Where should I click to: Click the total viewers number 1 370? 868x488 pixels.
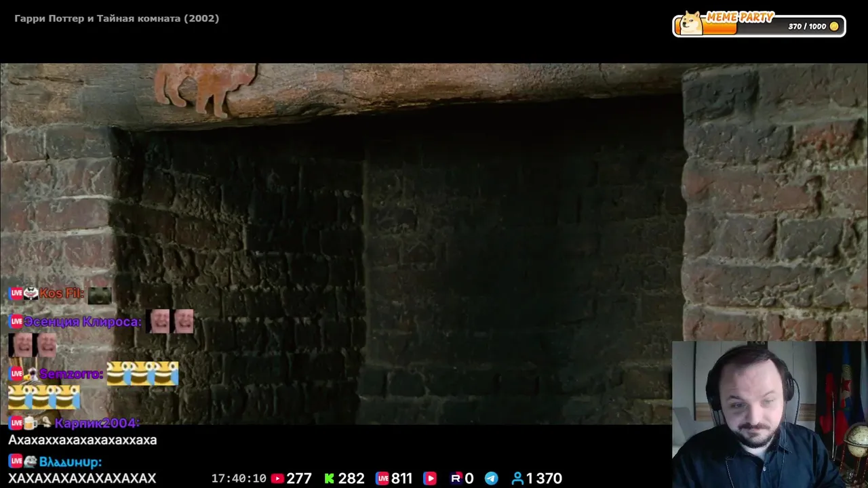544,479
